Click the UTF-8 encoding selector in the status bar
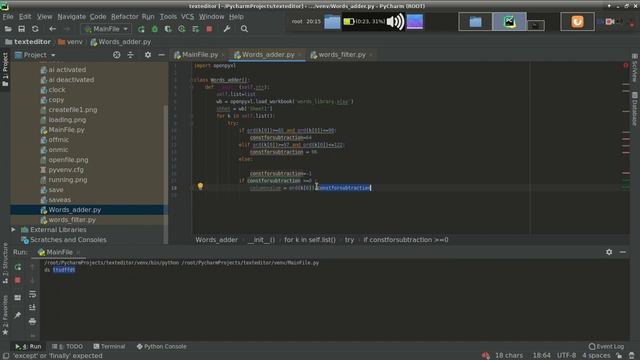This screenshot has width=640, height=360. click(567, 356)
